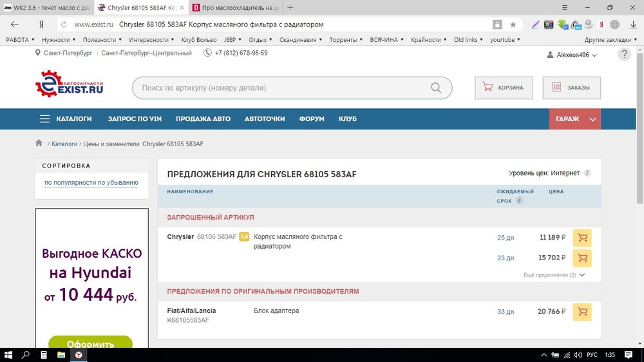This screenshot has height=362, width=644.
Task: Open the Торренты bookmarks folder
Action: click(346, 40)
